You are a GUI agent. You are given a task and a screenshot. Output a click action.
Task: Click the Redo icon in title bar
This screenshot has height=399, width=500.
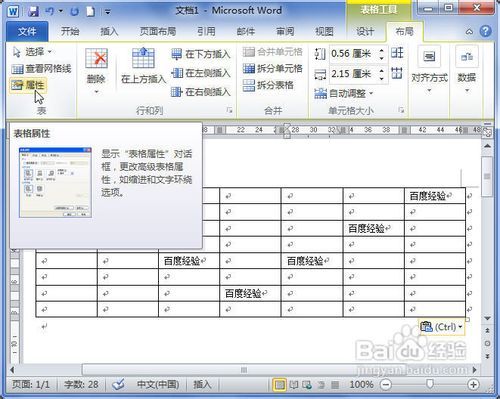click(74, 12)
